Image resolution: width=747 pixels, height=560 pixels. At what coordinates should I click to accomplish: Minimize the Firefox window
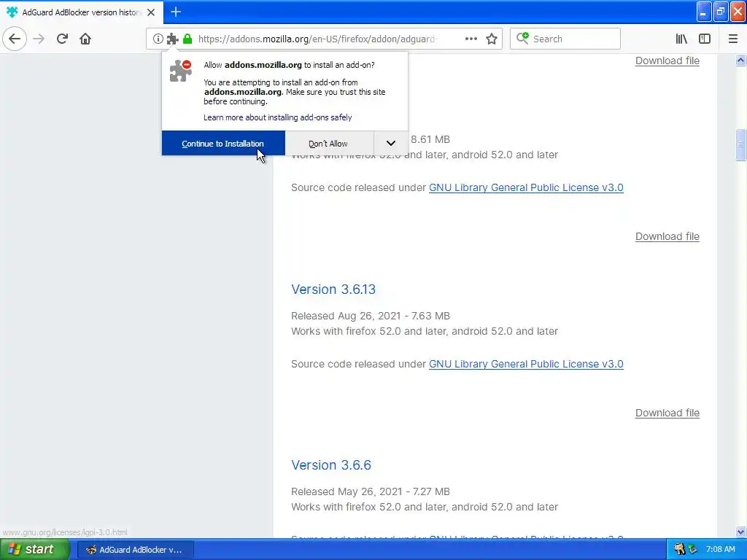[704, 12]
